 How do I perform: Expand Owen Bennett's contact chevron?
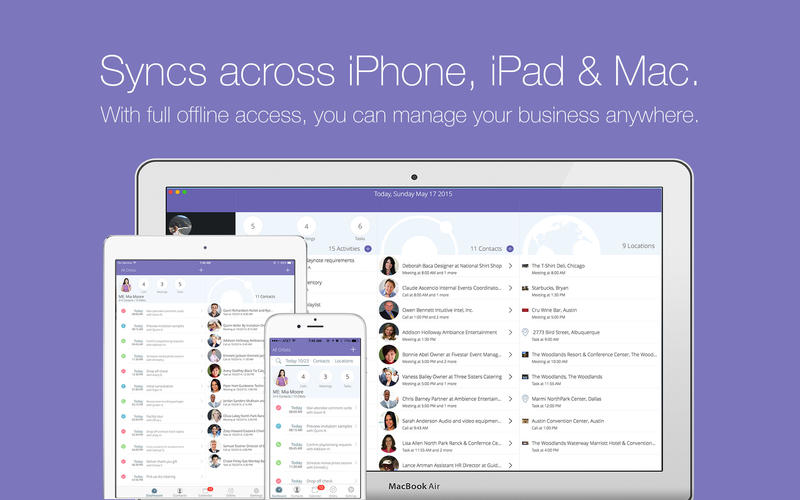[x=510, y=310]
